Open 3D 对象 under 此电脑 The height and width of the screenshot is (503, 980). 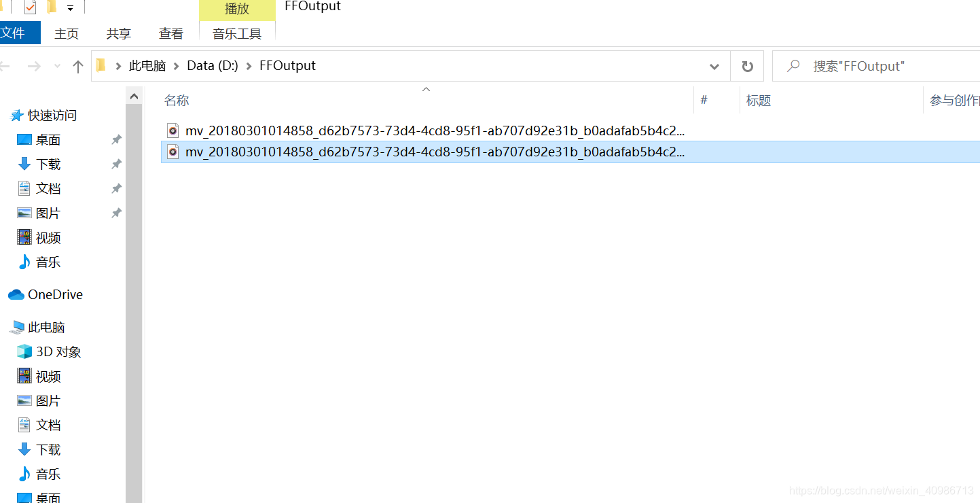tap(58, 352)
